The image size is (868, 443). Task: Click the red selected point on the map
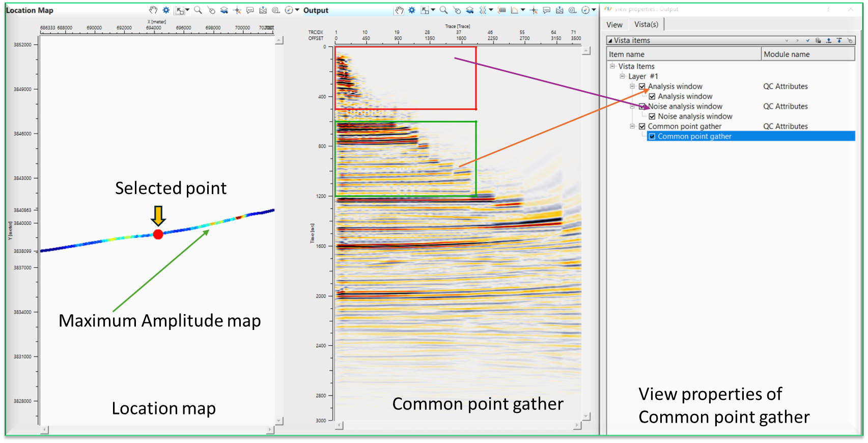158,234
